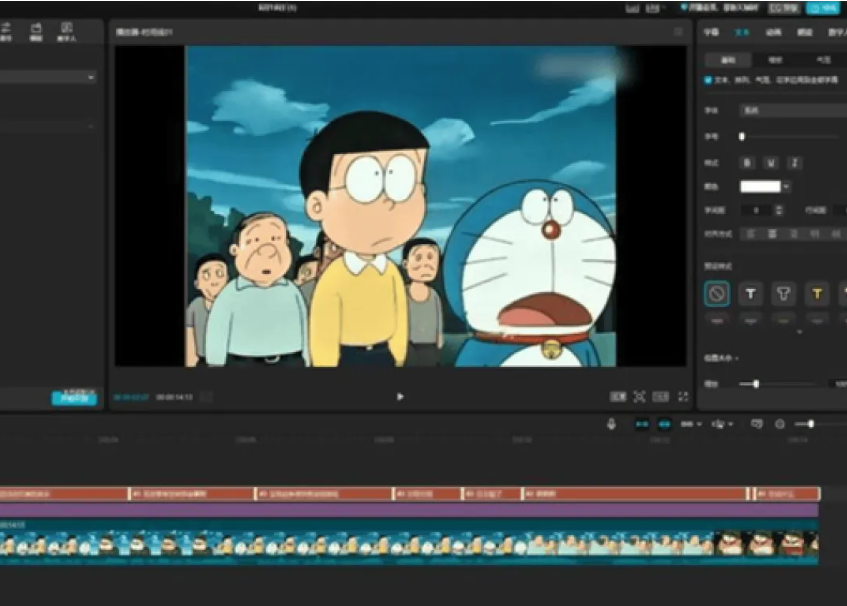The height and width of the screenshot is (606, 847).
Task: Click the white text color swatch
Action: [x=760, y=186]
